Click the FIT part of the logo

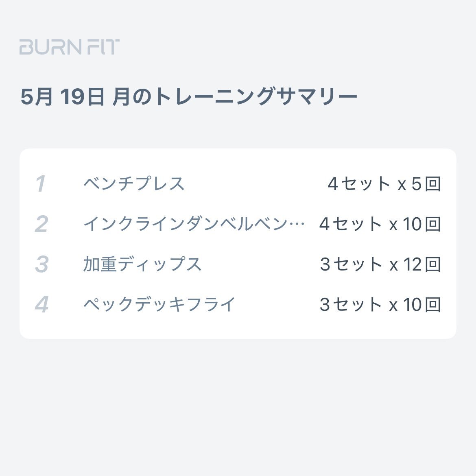pyautogui.click(x=103, y=47)
